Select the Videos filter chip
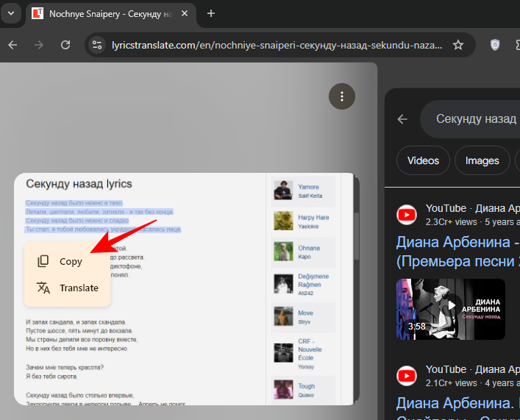This screenshot has width=520, height=420. click(423, 160)
